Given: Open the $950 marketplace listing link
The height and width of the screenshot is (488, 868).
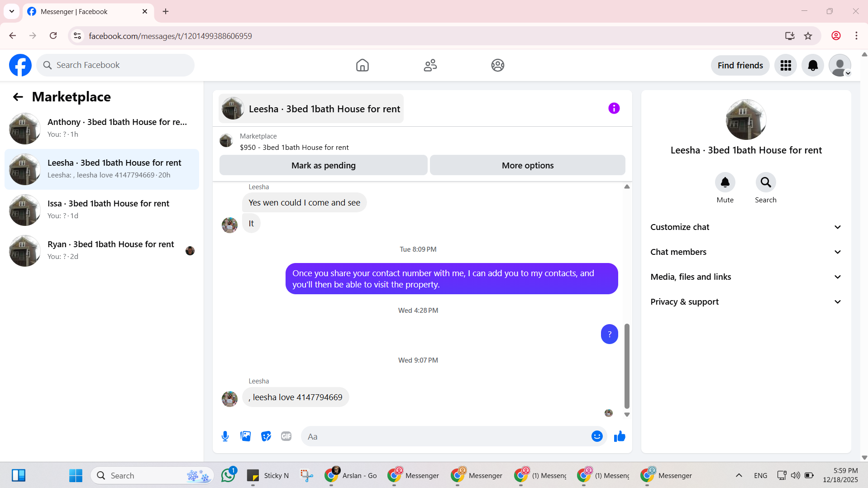Looking at the screenshot, I should pos(294,148).
